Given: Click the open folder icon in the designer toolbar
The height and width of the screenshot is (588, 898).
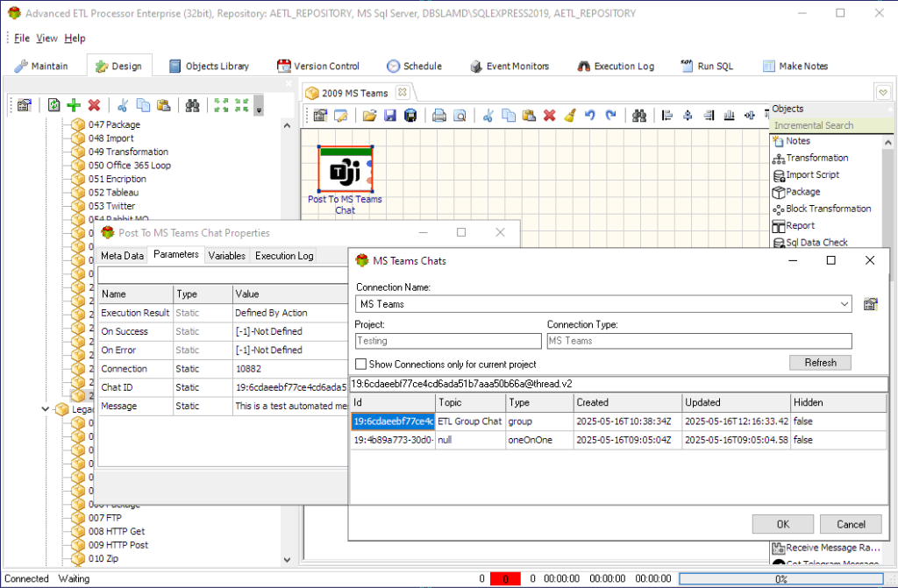Looking at the screenshot, I should pos(369,116).
